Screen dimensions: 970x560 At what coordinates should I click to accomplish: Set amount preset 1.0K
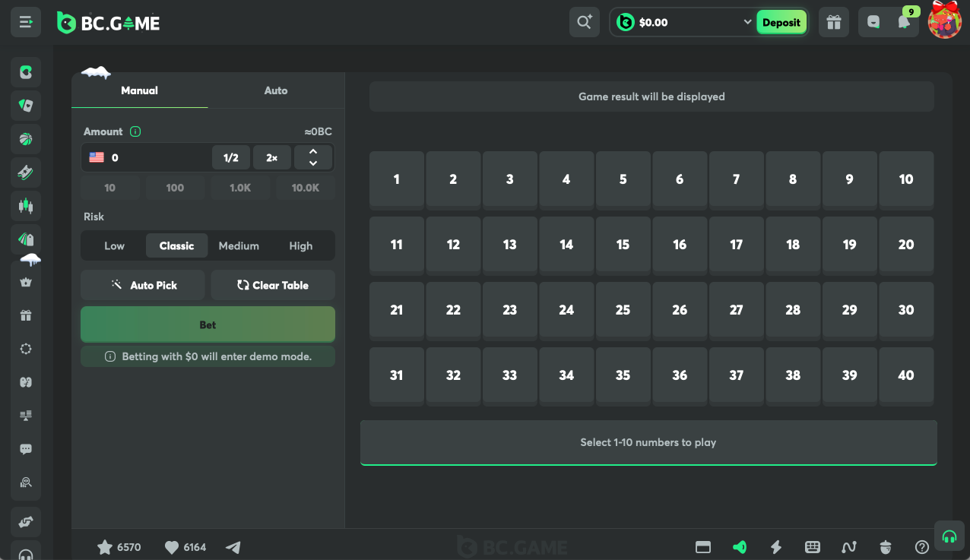(x=240, y=188)
